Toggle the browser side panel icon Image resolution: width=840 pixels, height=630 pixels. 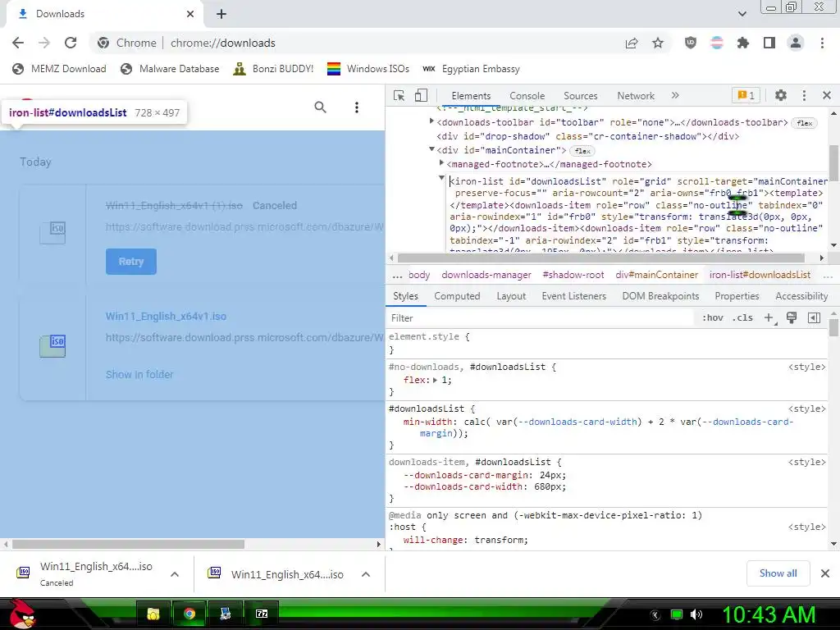point(769,43)
